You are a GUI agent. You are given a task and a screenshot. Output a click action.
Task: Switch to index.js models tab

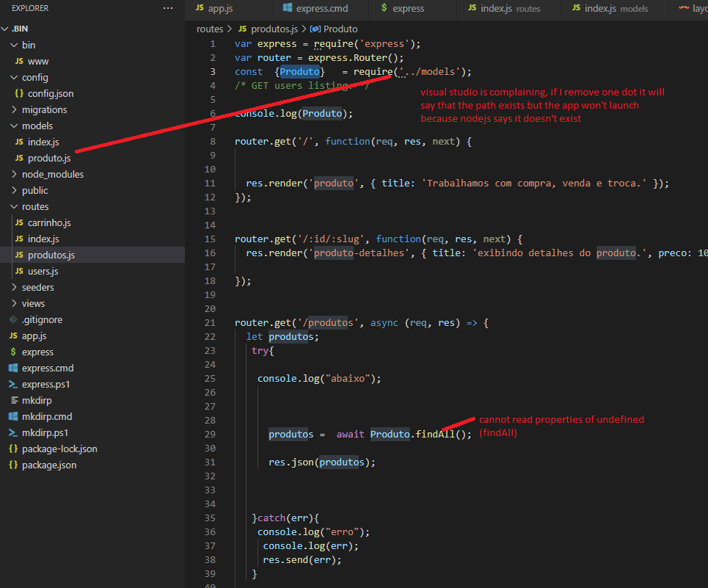615,9
